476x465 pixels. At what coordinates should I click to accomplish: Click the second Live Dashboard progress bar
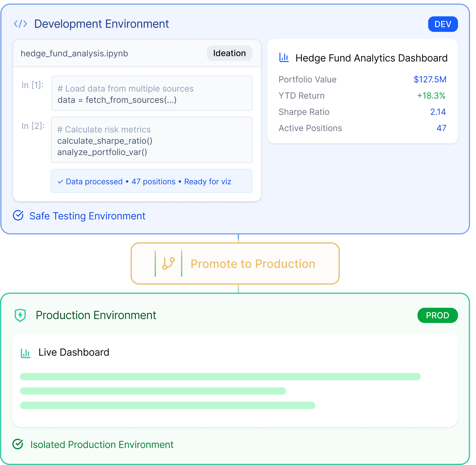(153, 391)
